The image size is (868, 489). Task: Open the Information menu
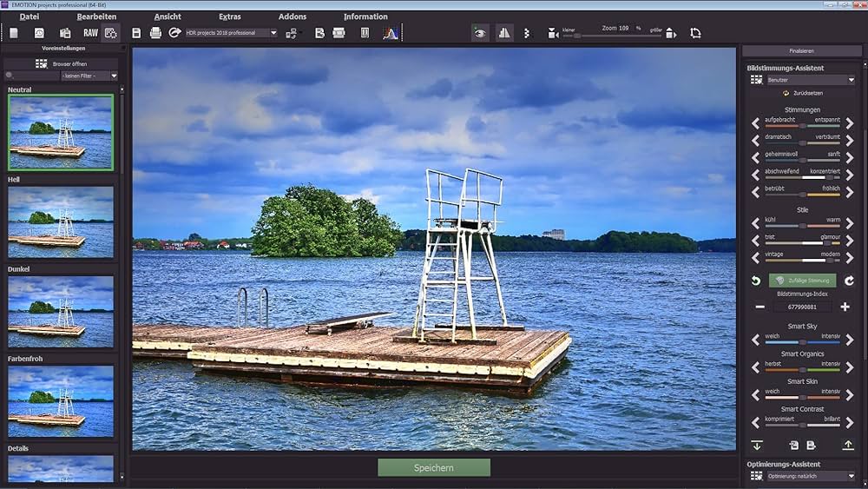click(x=365, y=17)
